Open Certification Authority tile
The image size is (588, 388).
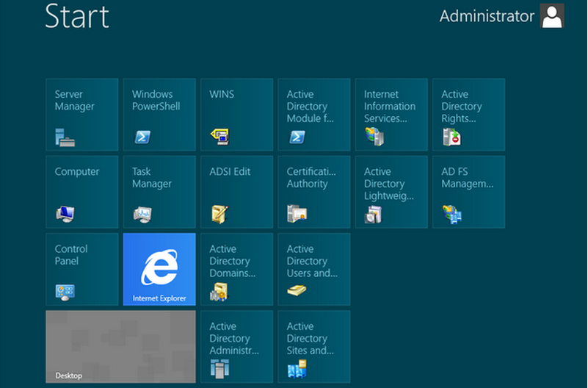(x=313, y=192)
